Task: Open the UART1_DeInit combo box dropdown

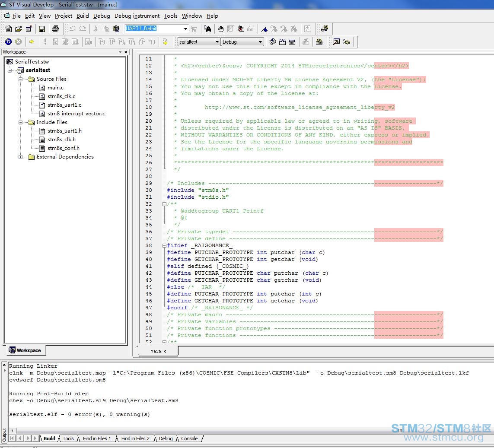Action: (185, 29)
